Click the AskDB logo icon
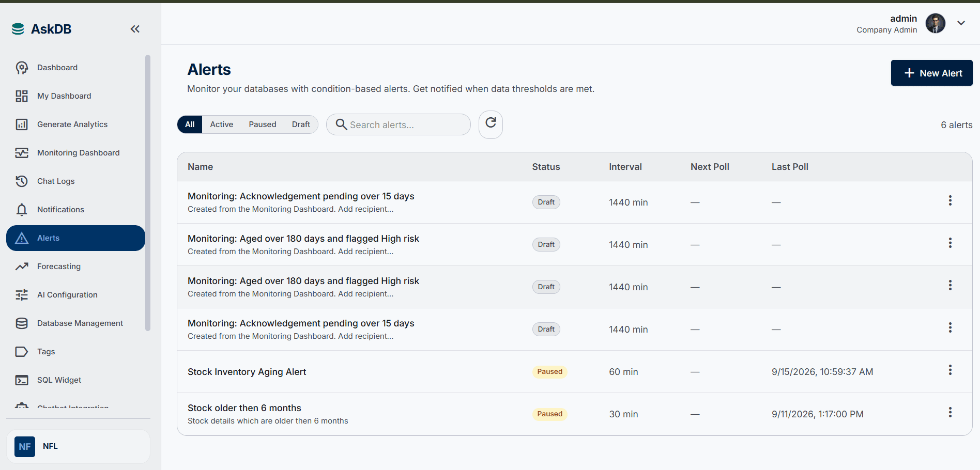The width and height of the screenshot is (980, 470). tap(18, 29)
